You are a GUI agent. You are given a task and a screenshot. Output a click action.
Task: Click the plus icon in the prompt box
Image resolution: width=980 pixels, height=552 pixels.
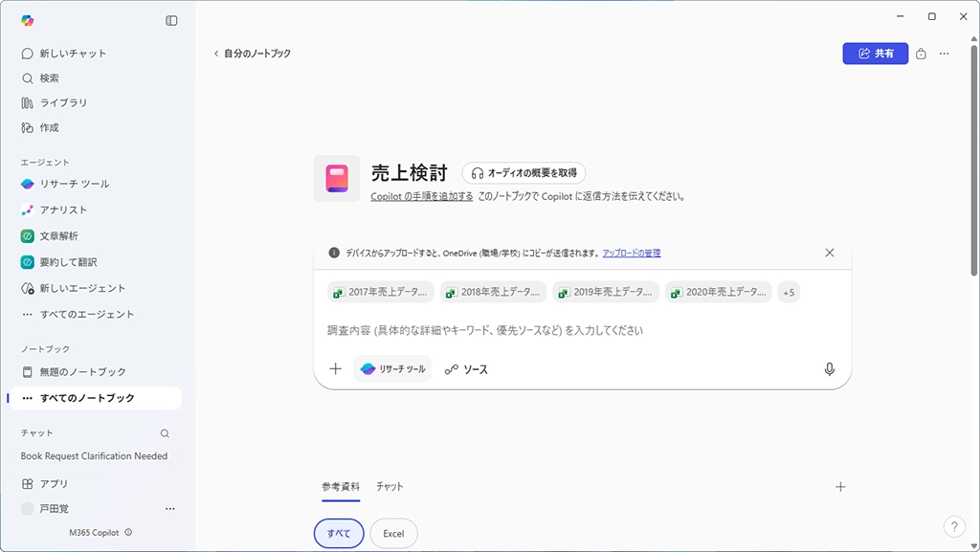(336, 369)
